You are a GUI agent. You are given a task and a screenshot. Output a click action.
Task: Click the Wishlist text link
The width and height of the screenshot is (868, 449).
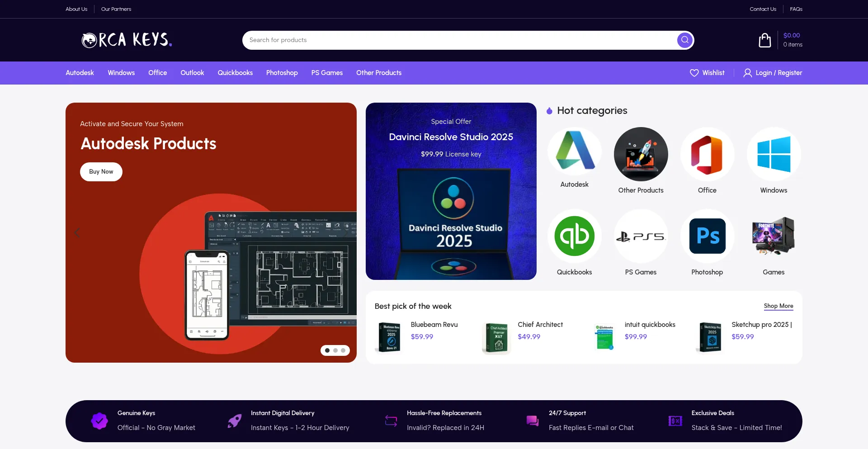tap(713, 73)
